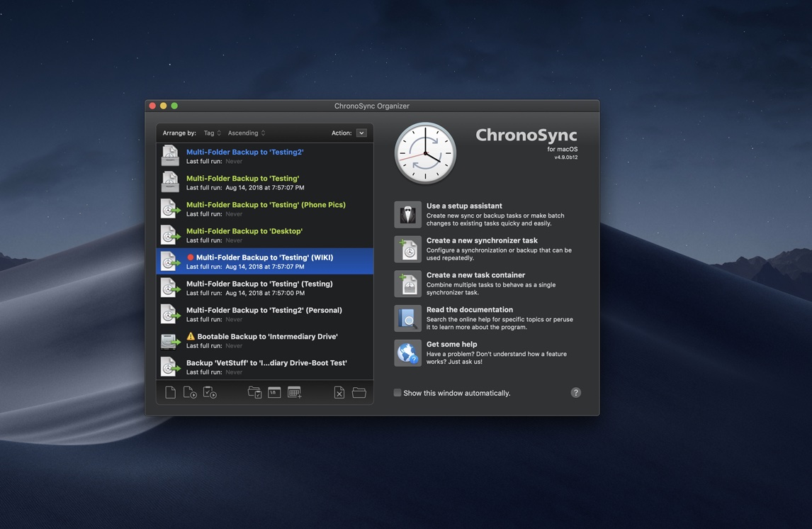
Task: Open the Action dropdown menu
Action: pos(361,133)
